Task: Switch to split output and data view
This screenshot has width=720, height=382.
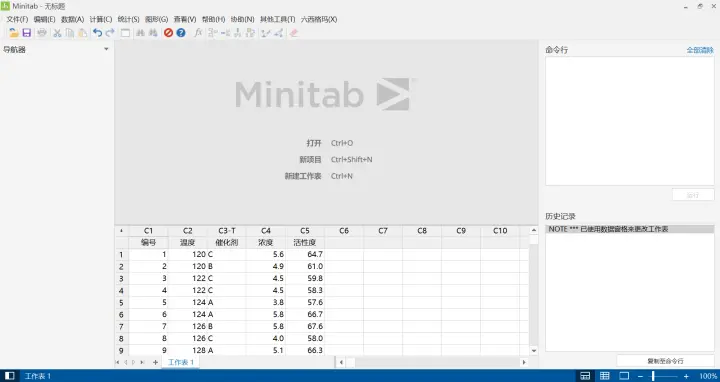Action: (x=585, y=376)
